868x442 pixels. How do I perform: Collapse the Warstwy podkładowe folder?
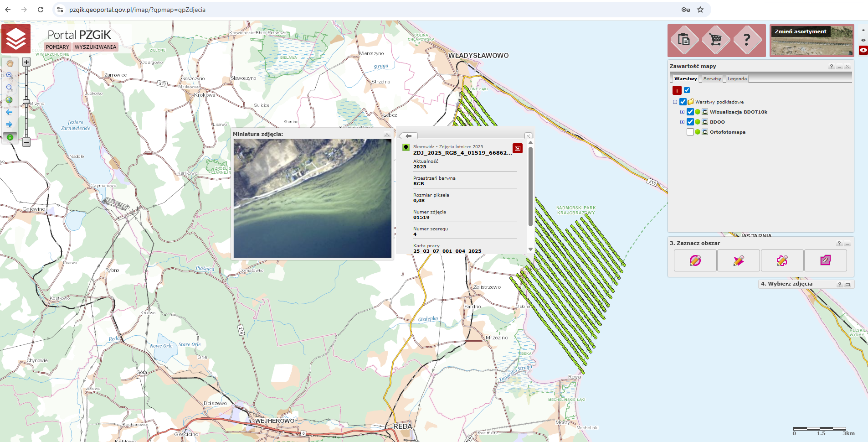pos(675,102)
